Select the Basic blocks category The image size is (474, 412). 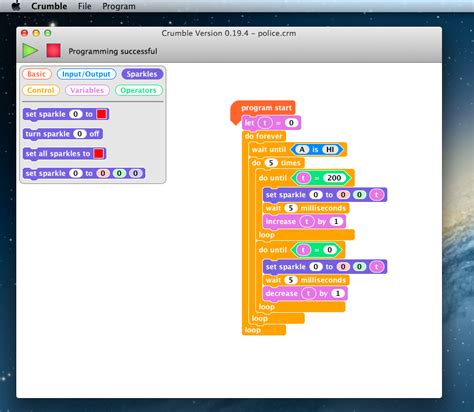coord(37,74)
